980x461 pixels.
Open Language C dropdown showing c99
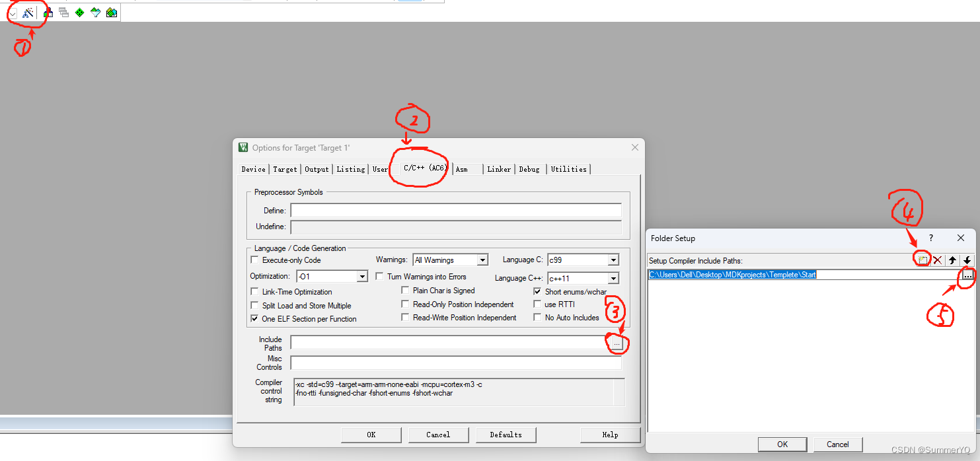tap(584, 260)
